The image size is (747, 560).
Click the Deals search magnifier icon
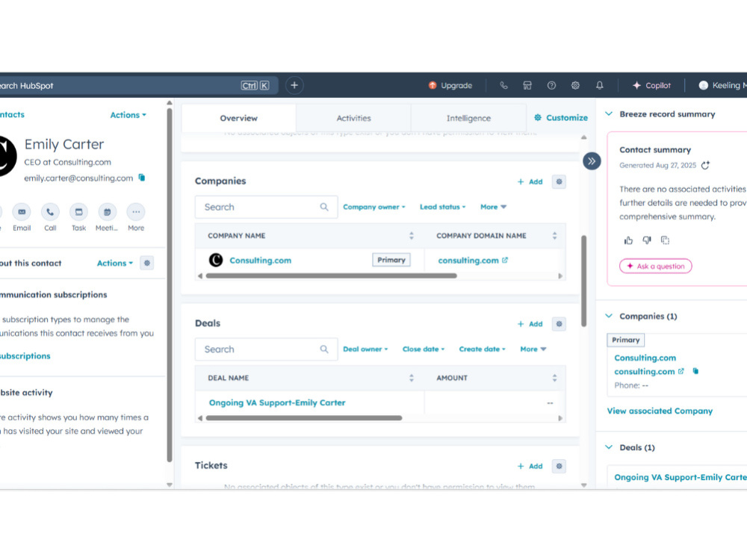point(324,349)
